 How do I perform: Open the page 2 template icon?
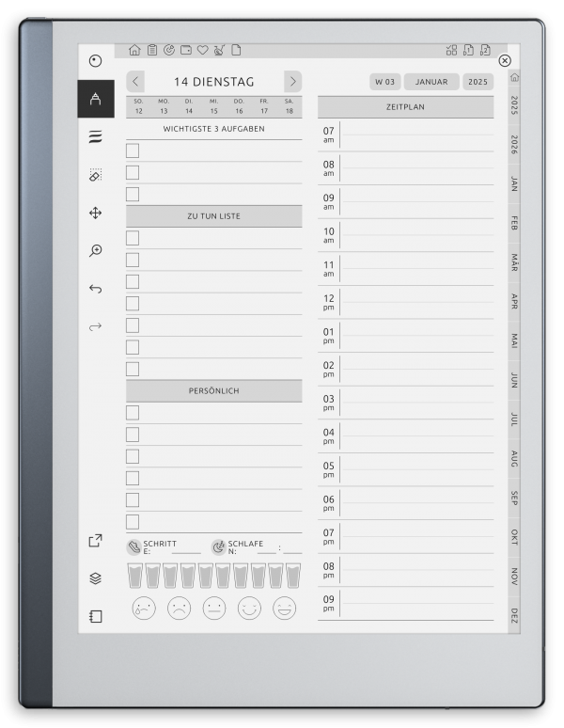[485, 50]
